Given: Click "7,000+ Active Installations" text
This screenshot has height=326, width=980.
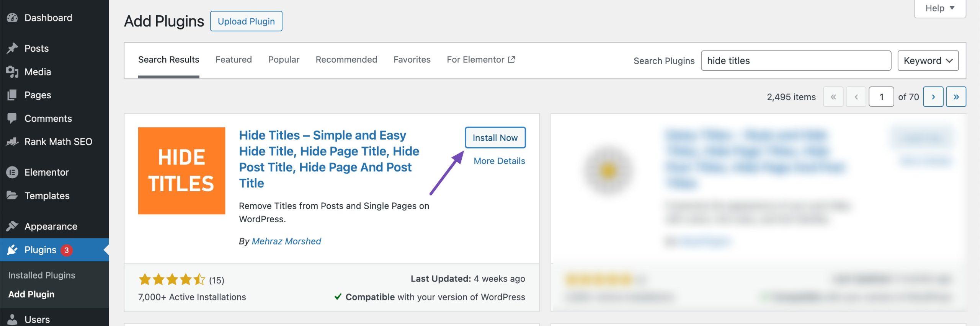Looking at the screenshot, I should coord(192,297).
